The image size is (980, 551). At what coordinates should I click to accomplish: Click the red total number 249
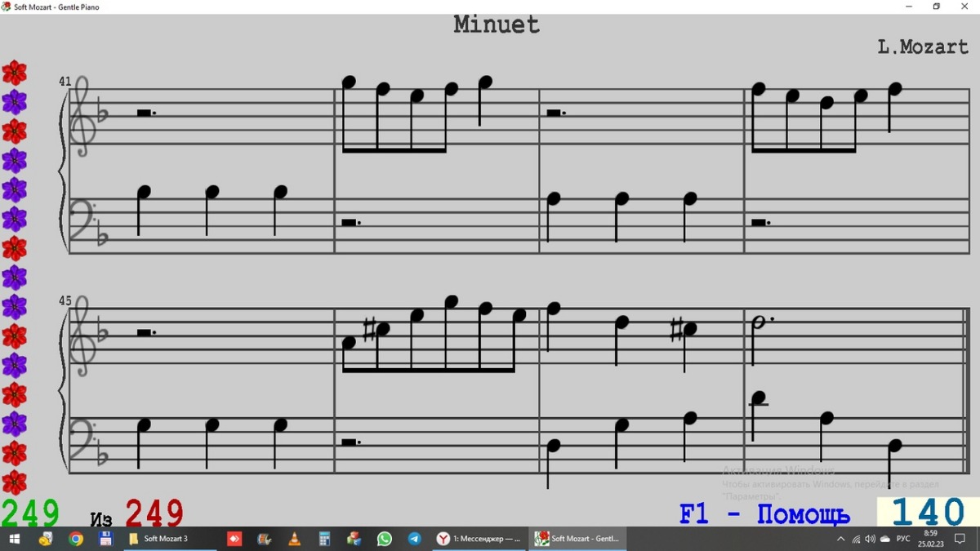pos(154,513)
